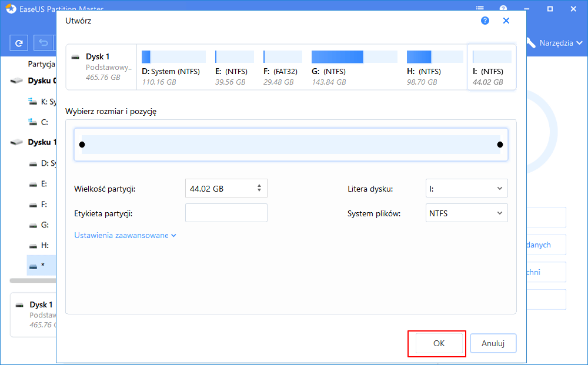Image resolution: width=588 pixels, height=365 pixels.
Task: Open the Litera dysku dropdown
Action: coord(466,188)
